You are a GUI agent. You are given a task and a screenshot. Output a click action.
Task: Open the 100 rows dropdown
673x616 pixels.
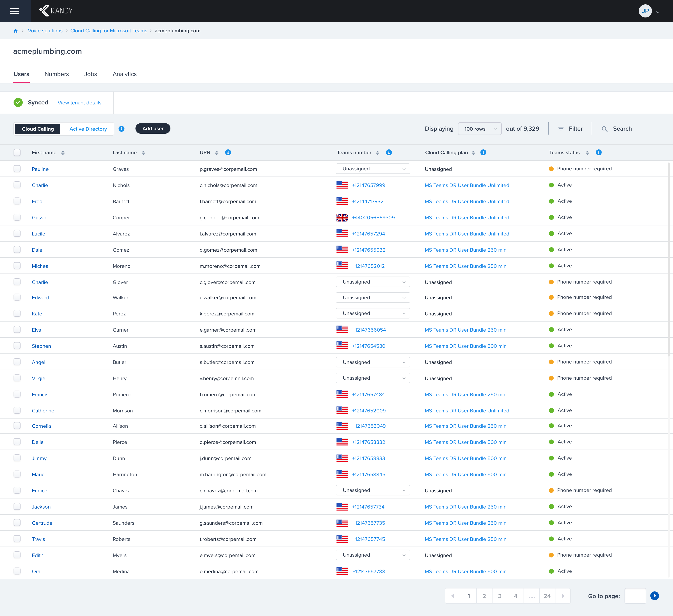pos(480,129)
